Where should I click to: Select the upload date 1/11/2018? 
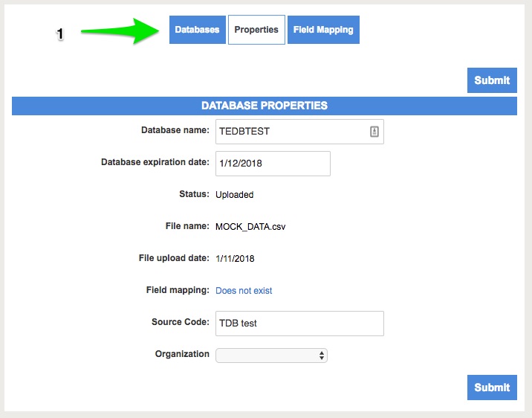[235, 259]
